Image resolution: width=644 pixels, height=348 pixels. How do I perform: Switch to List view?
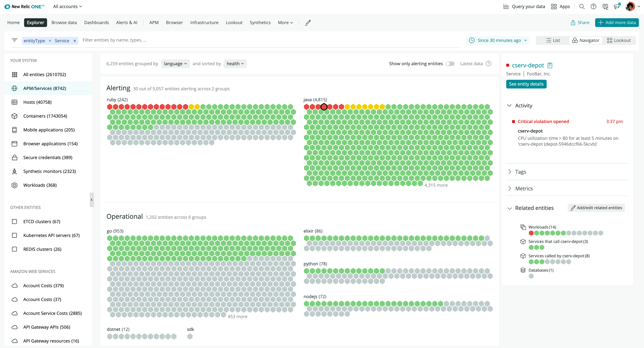click(553, 40)
